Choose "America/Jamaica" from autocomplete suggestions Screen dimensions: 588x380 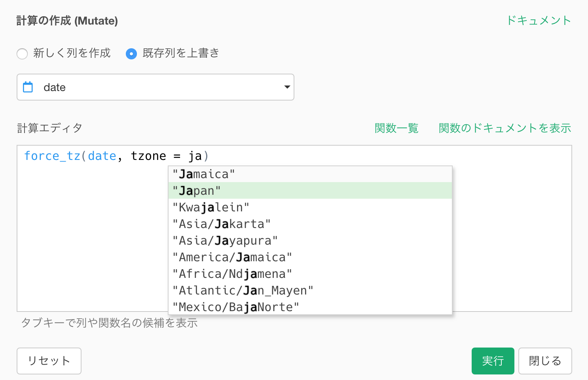[x=310, y=257]
